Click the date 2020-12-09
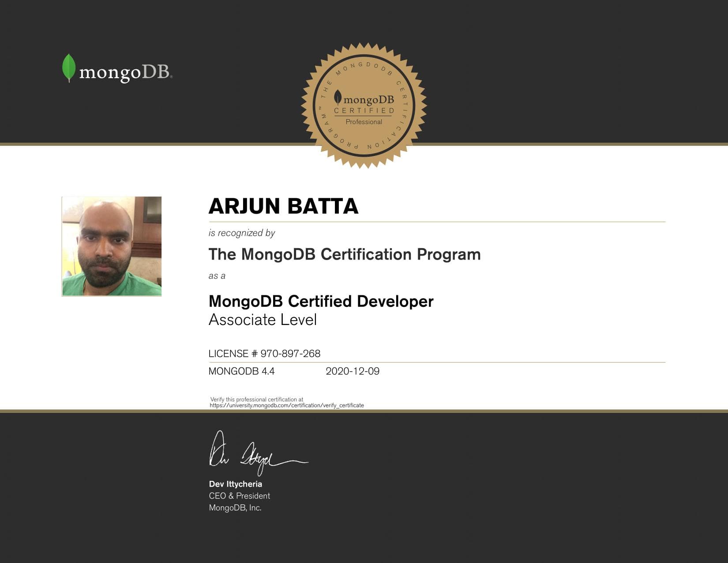This screenshot has width=728, height=563. pos(353,371)
